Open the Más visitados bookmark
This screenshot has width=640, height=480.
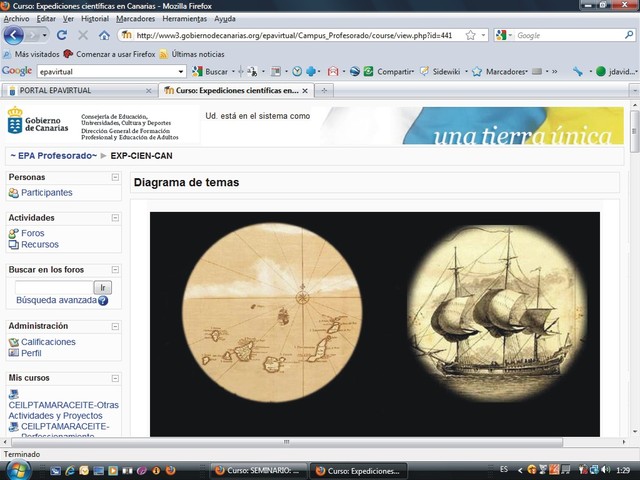coord(31,54)
